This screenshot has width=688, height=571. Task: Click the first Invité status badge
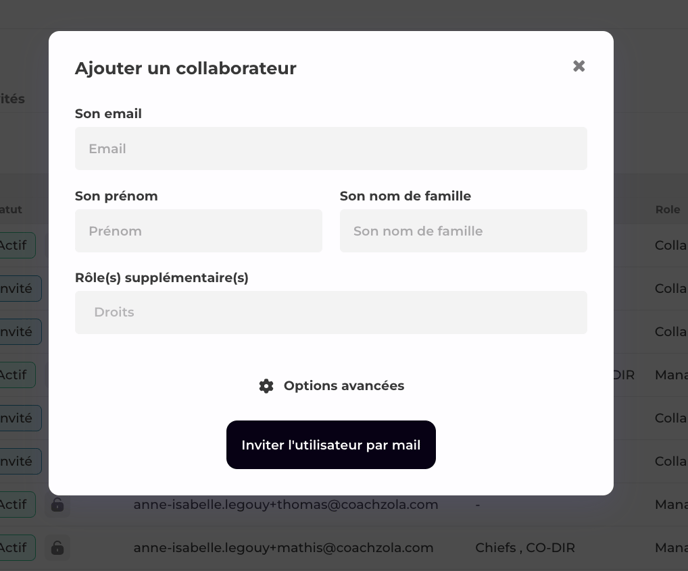pos(16,289)
